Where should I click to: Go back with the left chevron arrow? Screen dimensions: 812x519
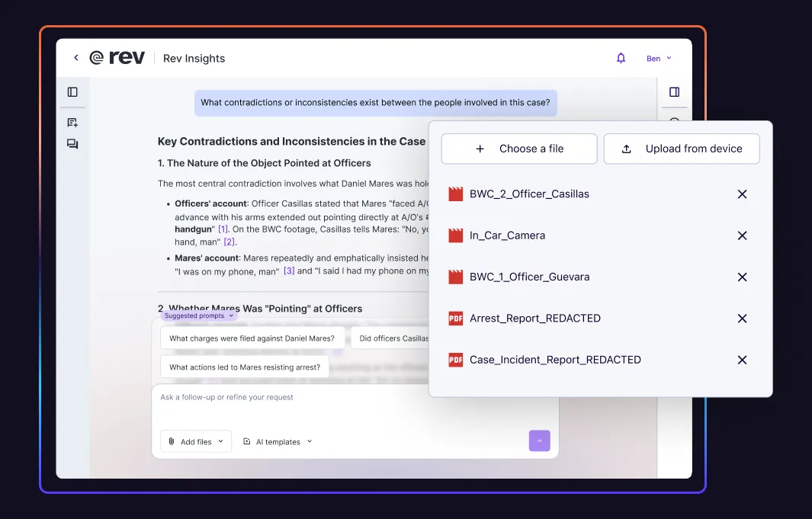click(x=76, y=57)
